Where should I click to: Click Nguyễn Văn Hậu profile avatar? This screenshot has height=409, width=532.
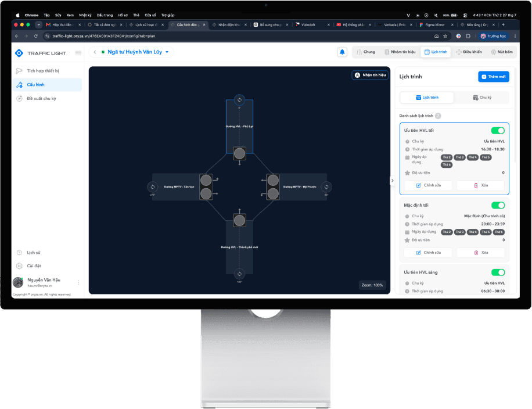[18, 282]
